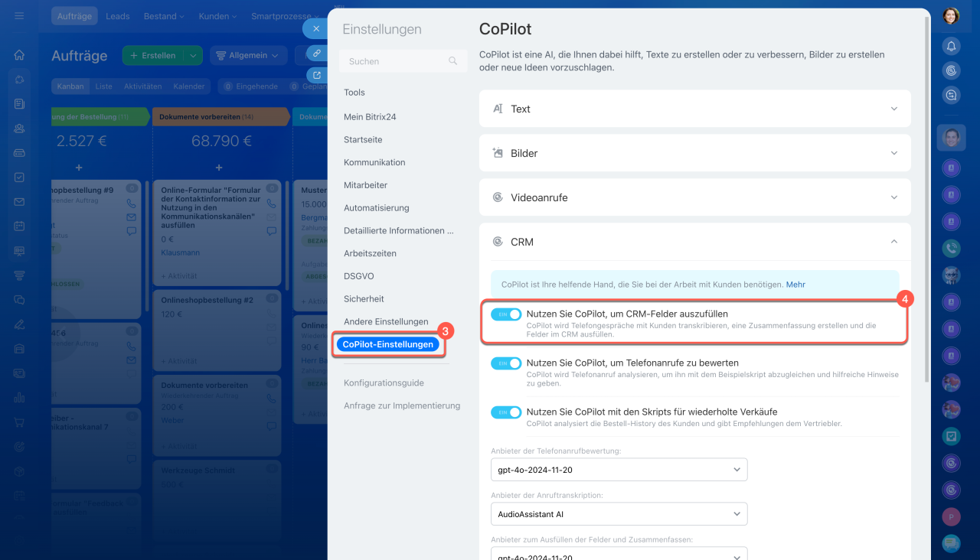Switch to the Aktivitäten view tab

pyautogui.click(x=142, y=86)
